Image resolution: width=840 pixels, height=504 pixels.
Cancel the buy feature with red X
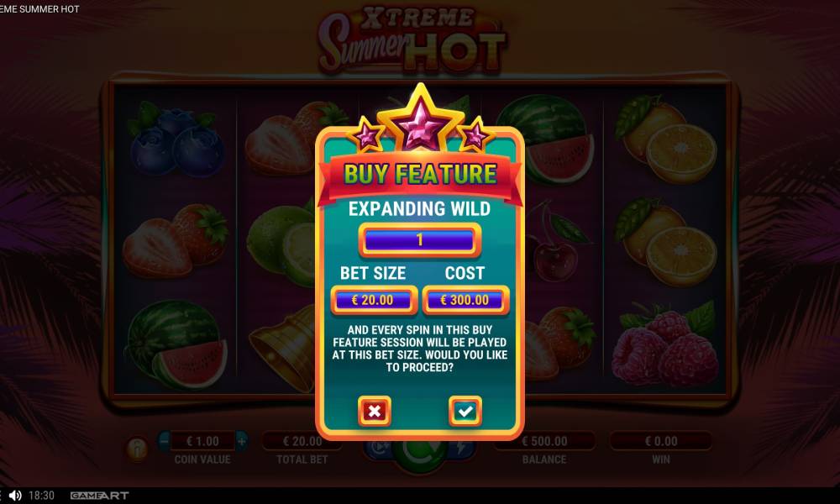point(374,412)
